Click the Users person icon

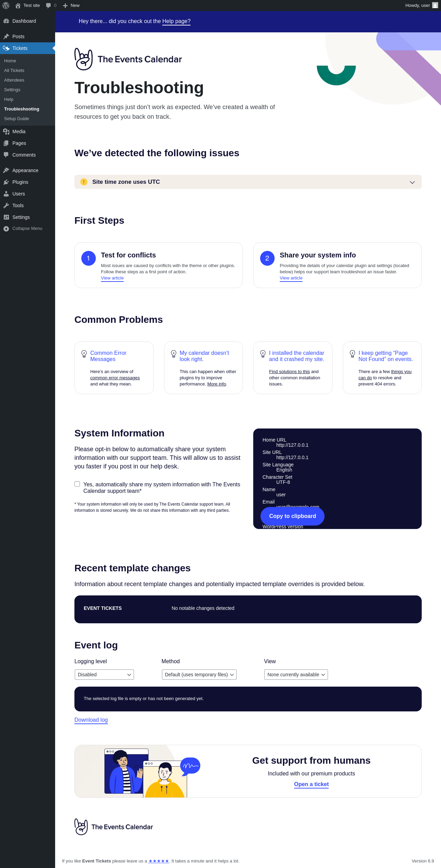6,194
